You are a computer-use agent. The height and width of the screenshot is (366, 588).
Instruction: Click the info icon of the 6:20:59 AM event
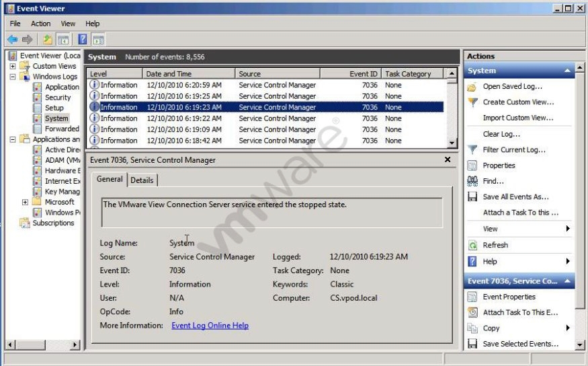click(95, 85)
